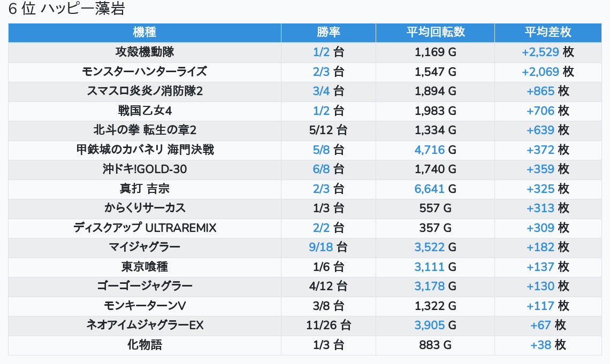The height and width of the screenshot is (364, 610).
Task: Click the 平均差枚 column header
Action: click(547, 33)
